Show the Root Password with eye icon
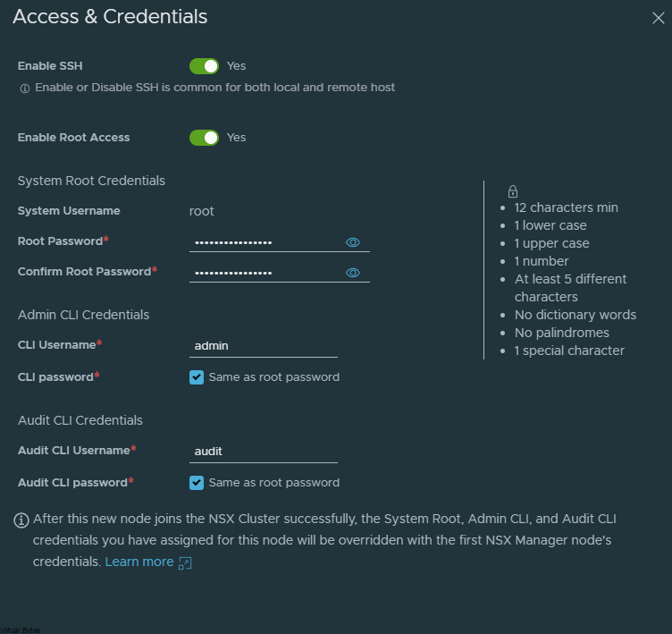 click(352, 242)
